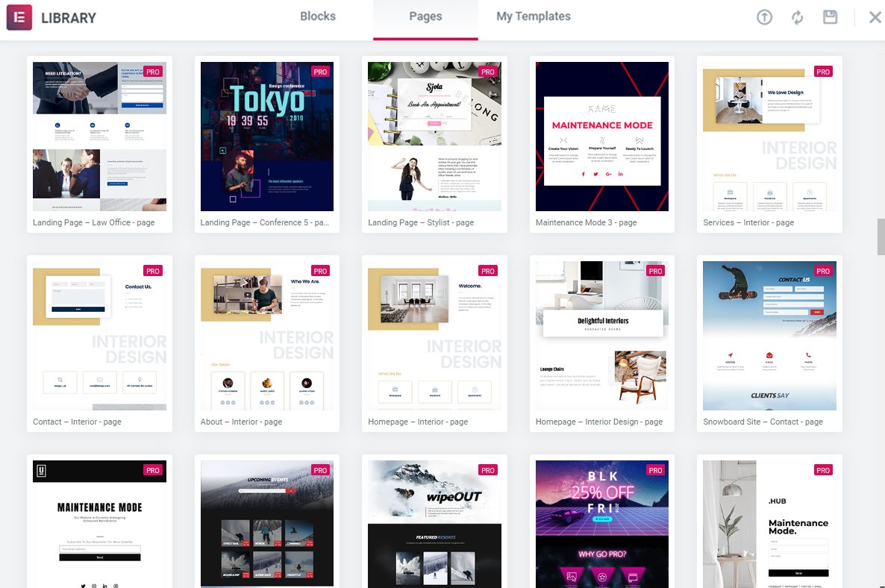Click the 'Contact – Interior - page' title

pos(77,422)
